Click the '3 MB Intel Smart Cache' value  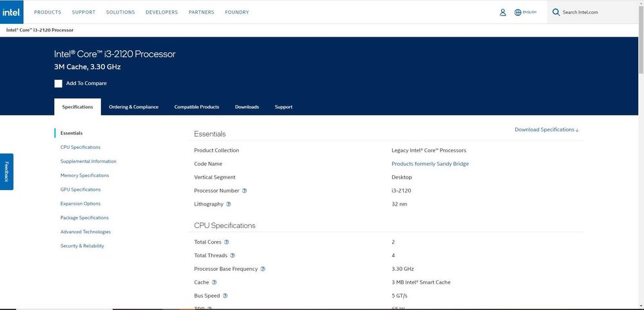(x=421, y=282)
